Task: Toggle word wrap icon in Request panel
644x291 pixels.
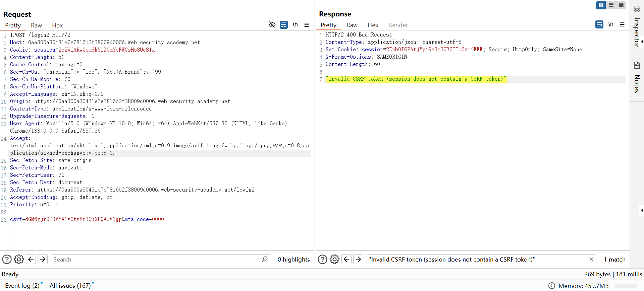Action: tap(284, 25)
